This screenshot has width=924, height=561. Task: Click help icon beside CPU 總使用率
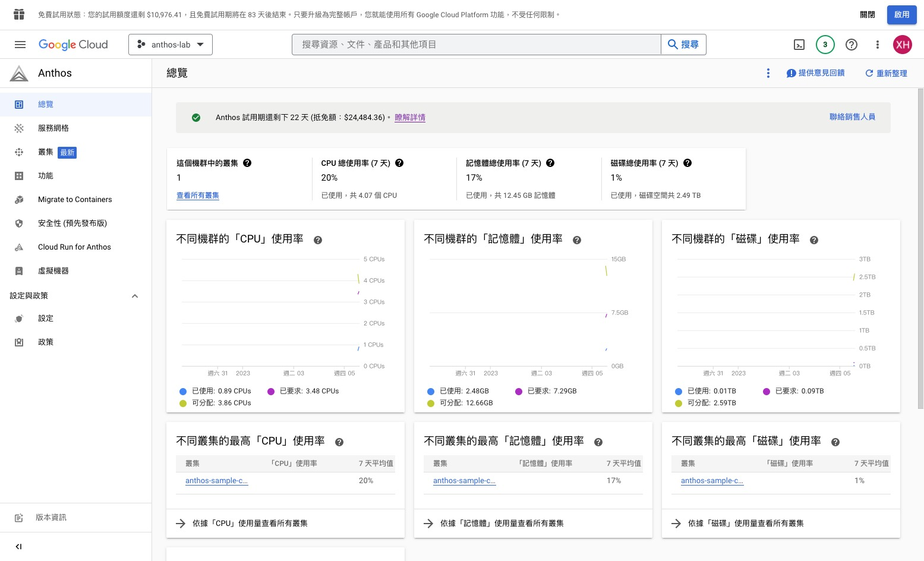[x=399, y=163]
